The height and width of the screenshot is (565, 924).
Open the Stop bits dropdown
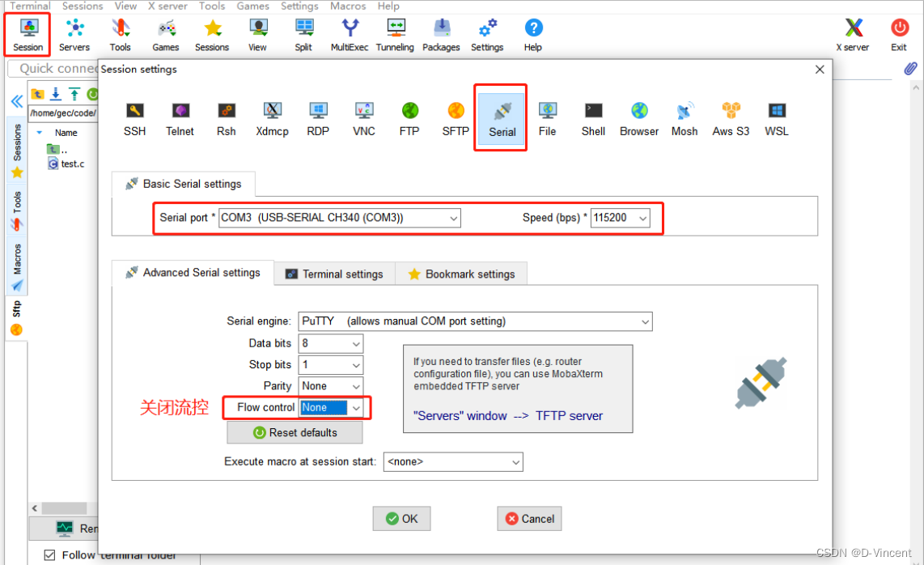331,364
